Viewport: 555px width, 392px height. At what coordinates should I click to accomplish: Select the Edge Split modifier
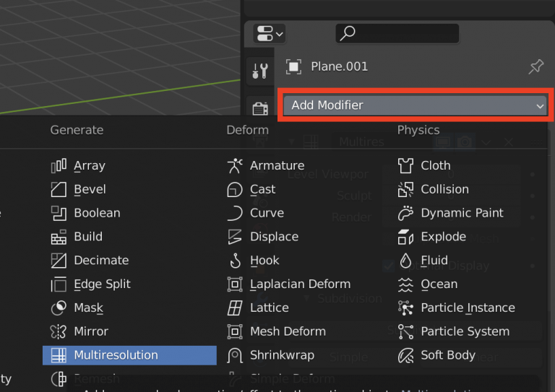click(129, 284)
